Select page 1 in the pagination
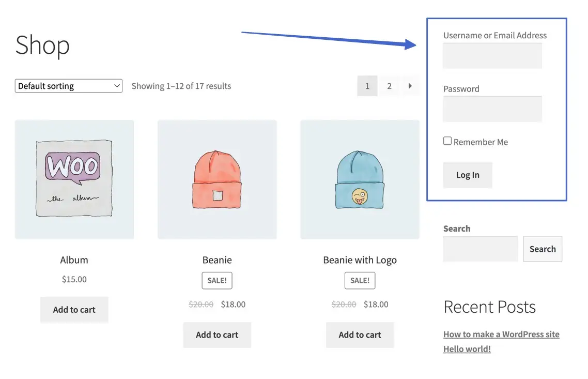This screenshot has height=379, width=588. (x=367, y=86)
